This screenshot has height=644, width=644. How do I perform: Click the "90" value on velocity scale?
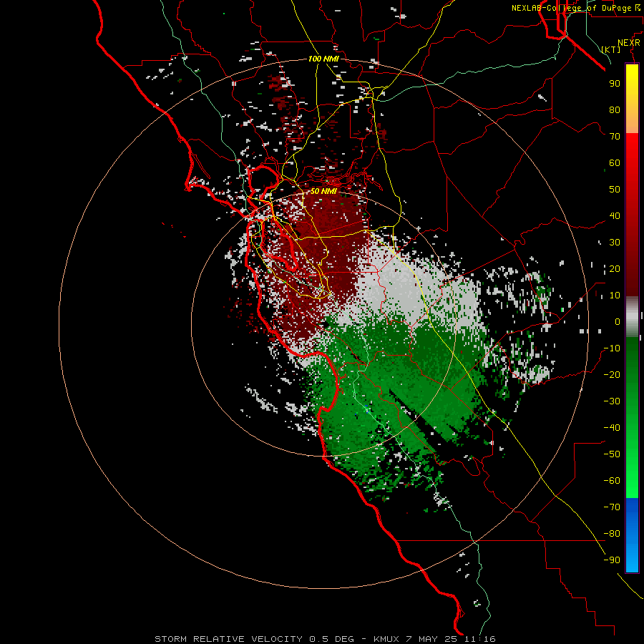pos(615,84)
